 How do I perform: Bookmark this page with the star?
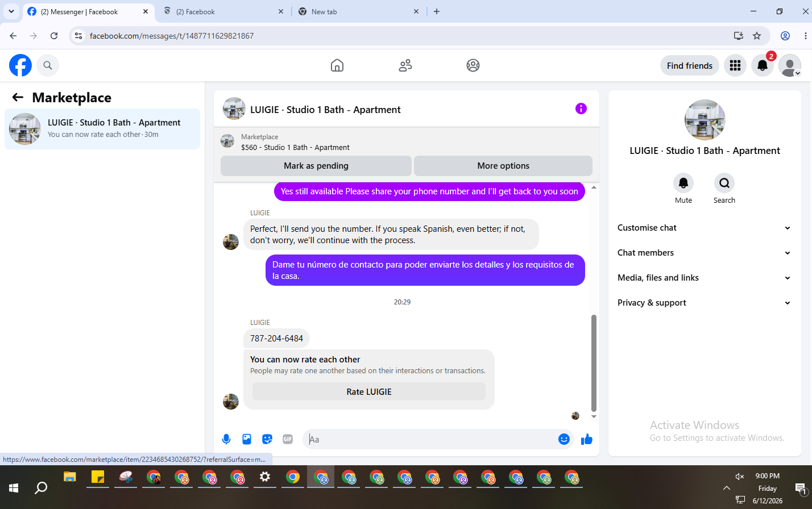[x=757, y=36]
